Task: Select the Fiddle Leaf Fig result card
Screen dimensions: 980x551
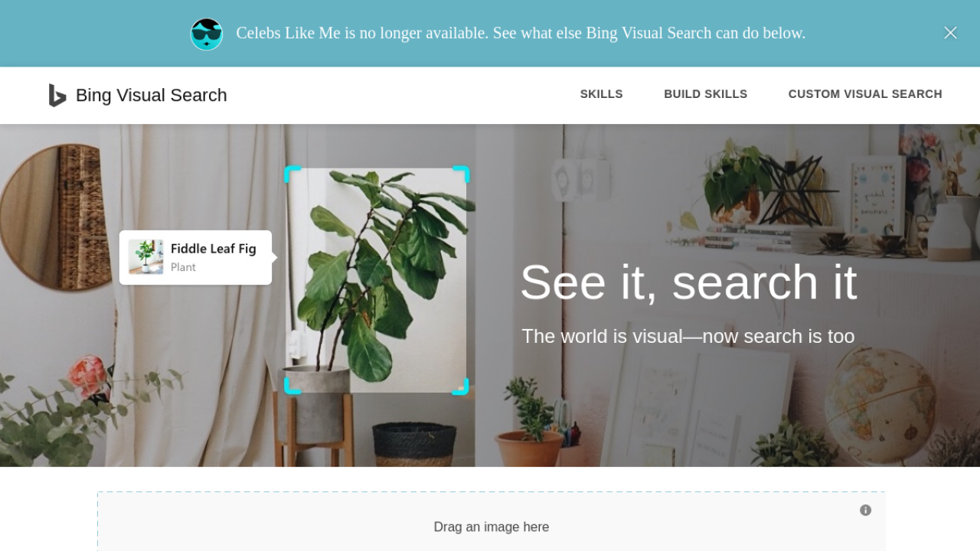Action: 195,257
